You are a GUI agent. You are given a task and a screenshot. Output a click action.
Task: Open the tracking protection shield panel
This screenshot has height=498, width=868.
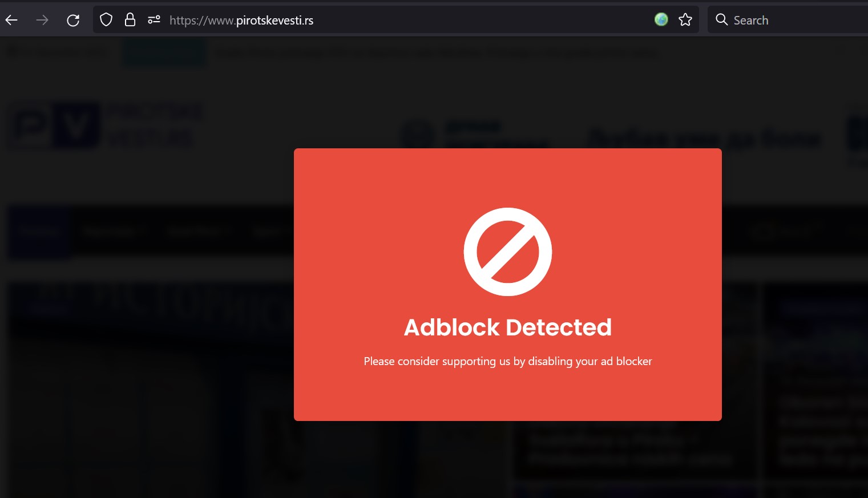click(106, 19)
